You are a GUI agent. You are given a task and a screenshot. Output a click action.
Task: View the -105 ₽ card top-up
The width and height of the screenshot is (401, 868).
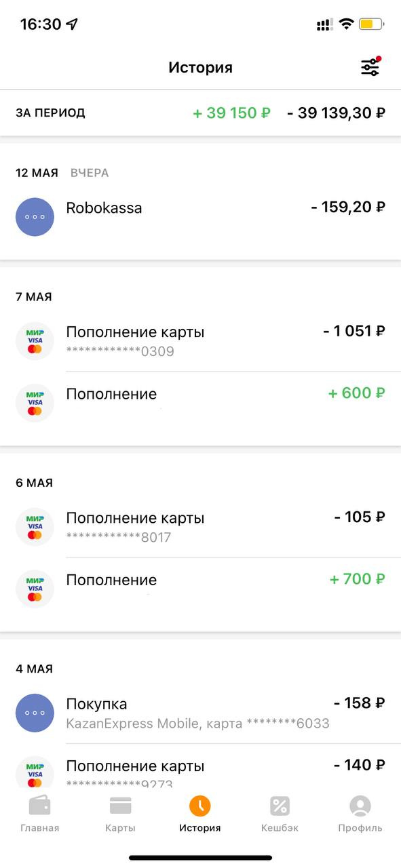200,527
